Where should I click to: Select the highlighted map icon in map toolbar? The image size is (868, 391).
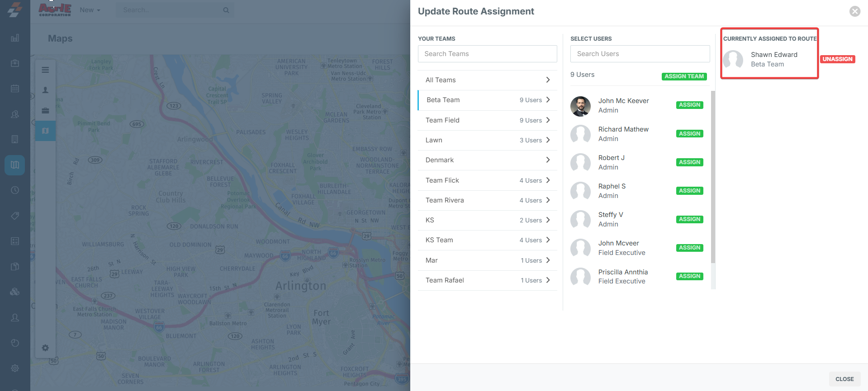45,131
